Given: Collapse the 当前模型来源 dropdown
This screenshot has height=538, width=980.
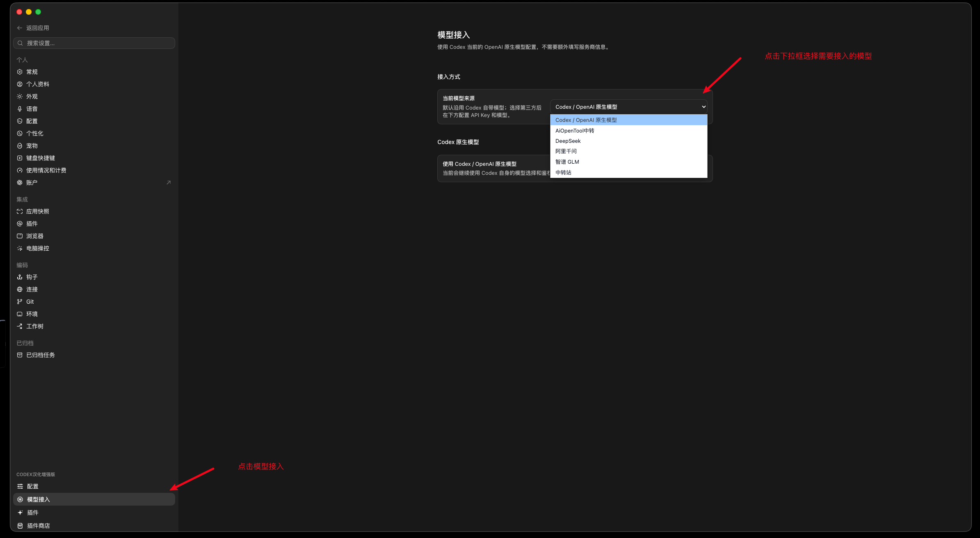Looking at the screenshot, I should pyautogui.click(x=628, y=107).
